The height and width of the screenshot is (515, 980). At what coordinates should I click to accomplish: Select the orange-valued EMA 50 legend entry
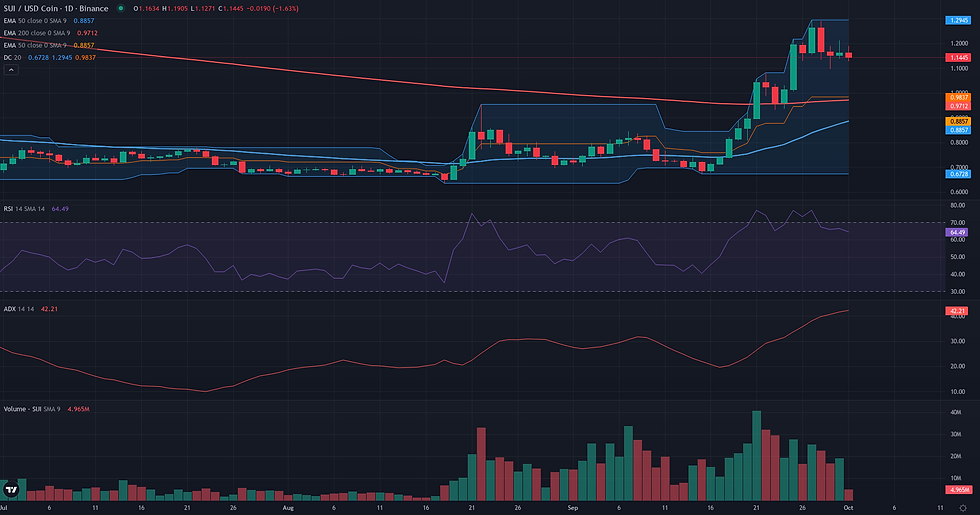(49, 46)
